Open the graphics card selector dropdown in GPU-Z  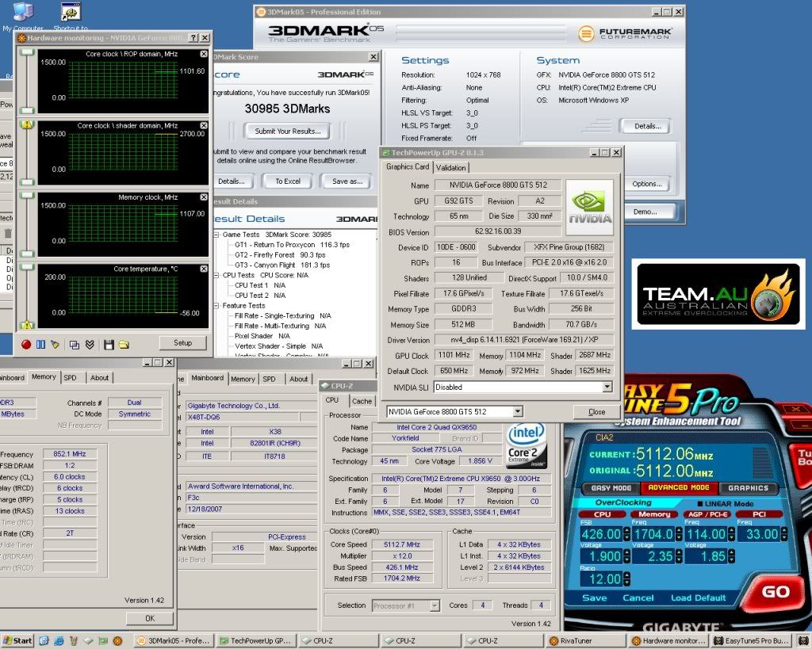[x=517, y=411]
